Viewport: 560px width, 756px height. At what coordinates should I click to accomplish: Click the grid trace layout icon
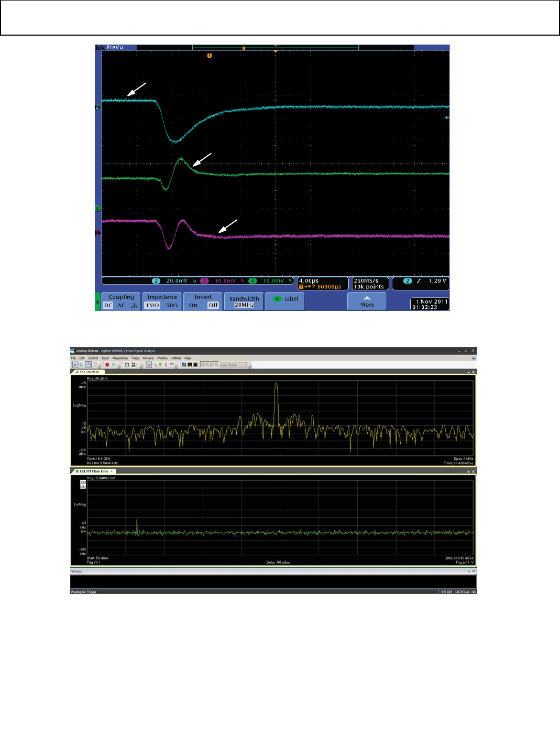(x=133, y=364)
